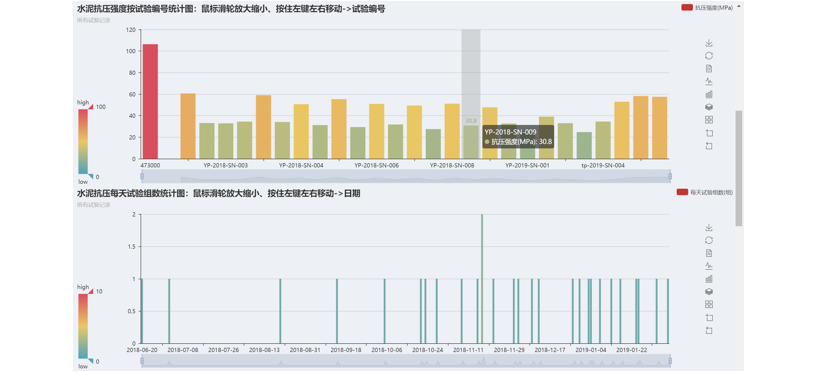Click the daily count color gradient bar
Image resolution: width=827 pixels, height=372 pixels.
(83, 326)
